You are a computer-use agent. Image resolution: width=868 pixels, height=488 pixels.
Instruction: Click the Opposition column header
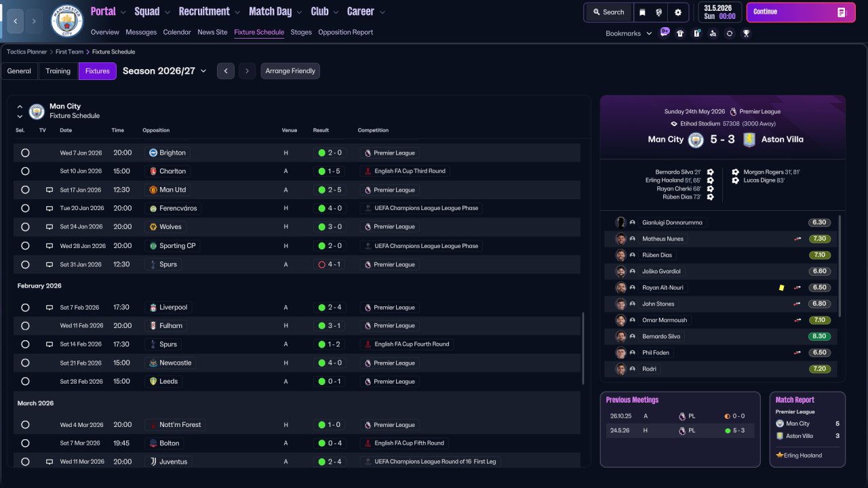[x=156, y=130]
